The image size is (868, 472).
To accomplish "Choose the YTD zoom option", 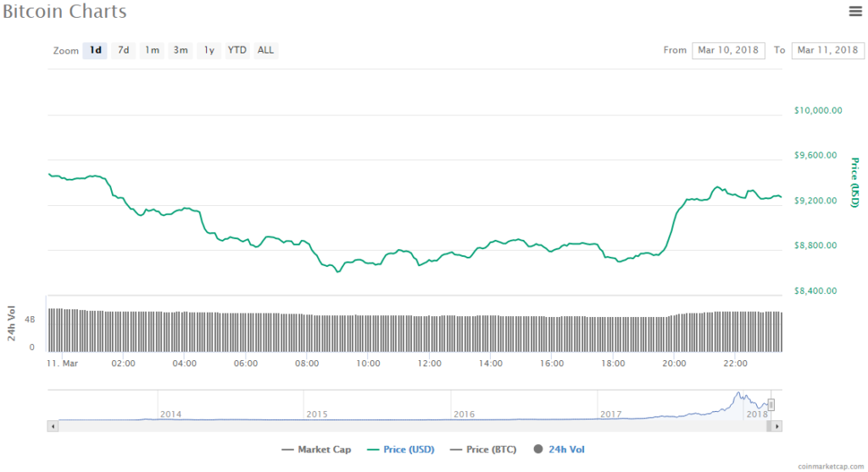I will coord(237,50).
